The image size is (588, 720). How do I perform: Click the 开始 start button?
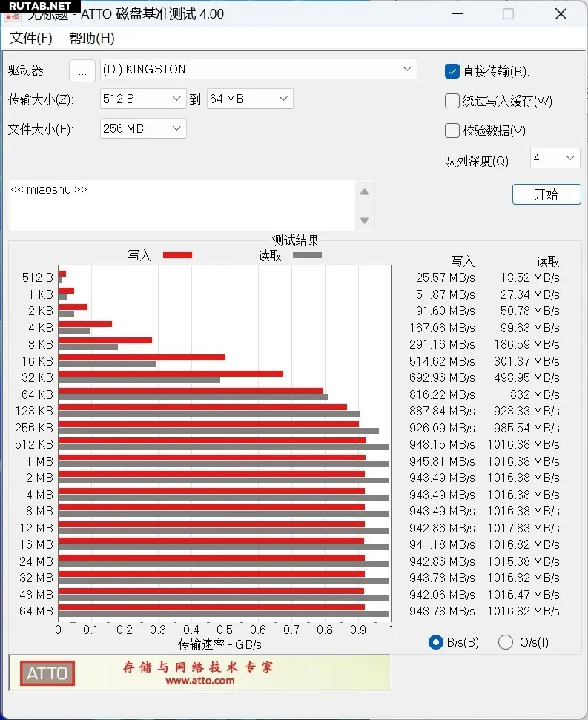546,194
